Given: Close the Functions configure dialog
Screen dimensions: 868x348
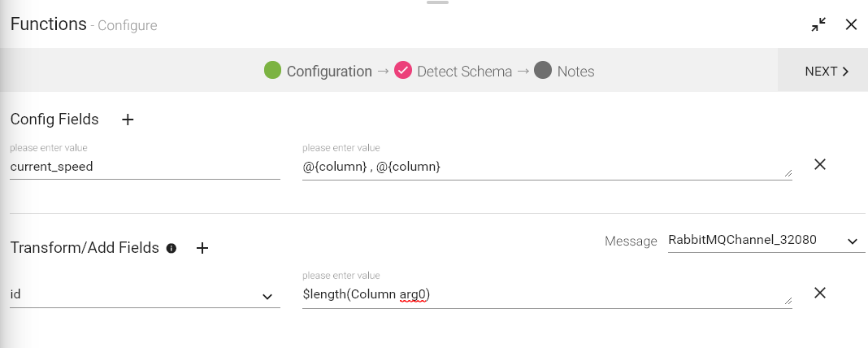Looking at the screenshot, I should point(851,24).
